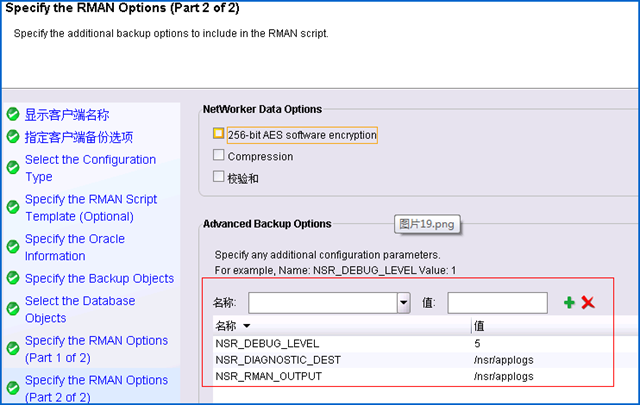Open Specify the RMAN Script Template step
This screenshot has width=640, height=405.
click(91, 207)
